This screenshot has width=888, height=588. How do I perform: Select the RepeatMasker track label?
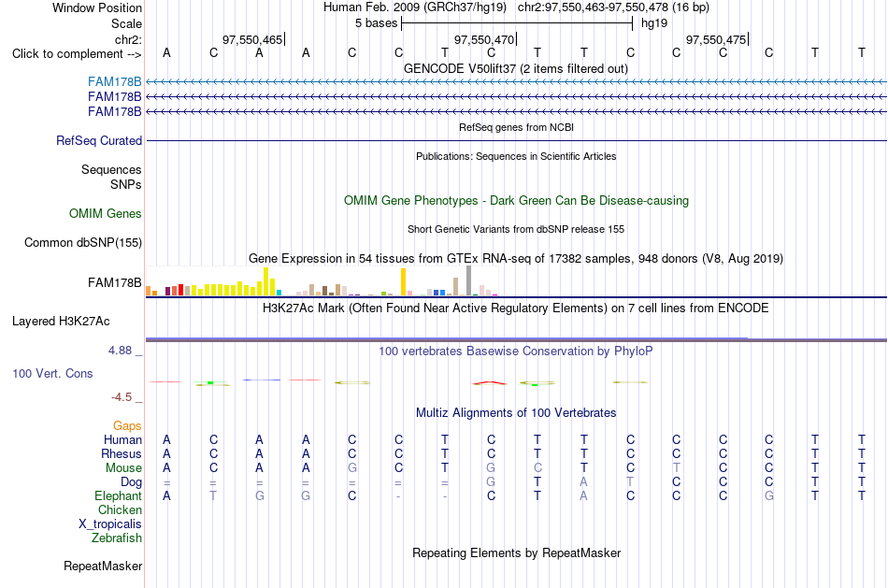[103, 566]
